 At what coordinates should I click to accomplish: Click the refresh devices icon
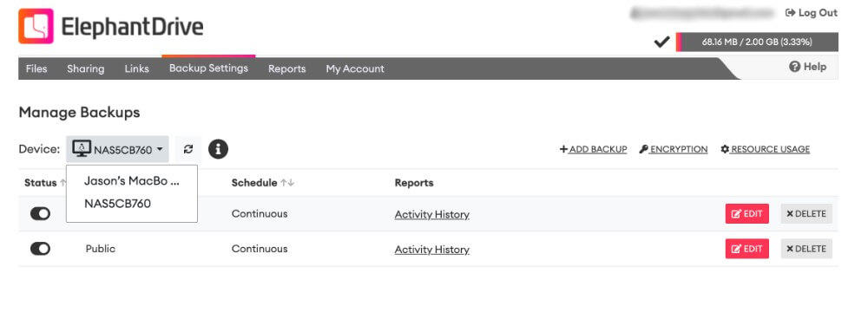(x=188, y=149)
